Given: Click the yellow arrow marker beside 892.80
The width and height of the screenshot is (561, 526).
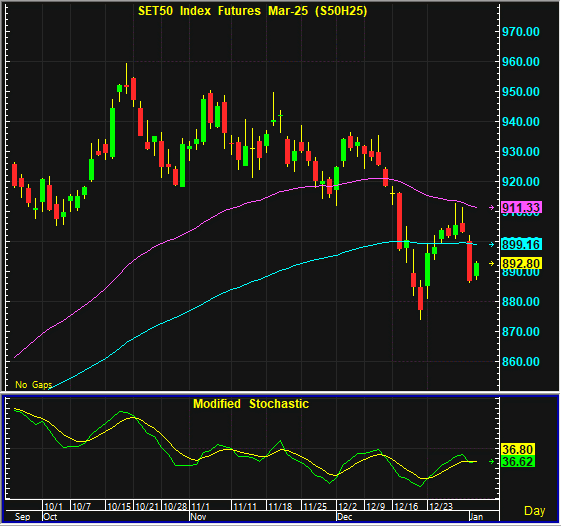Looking at the screenshot, I should (x=492, y=264).
